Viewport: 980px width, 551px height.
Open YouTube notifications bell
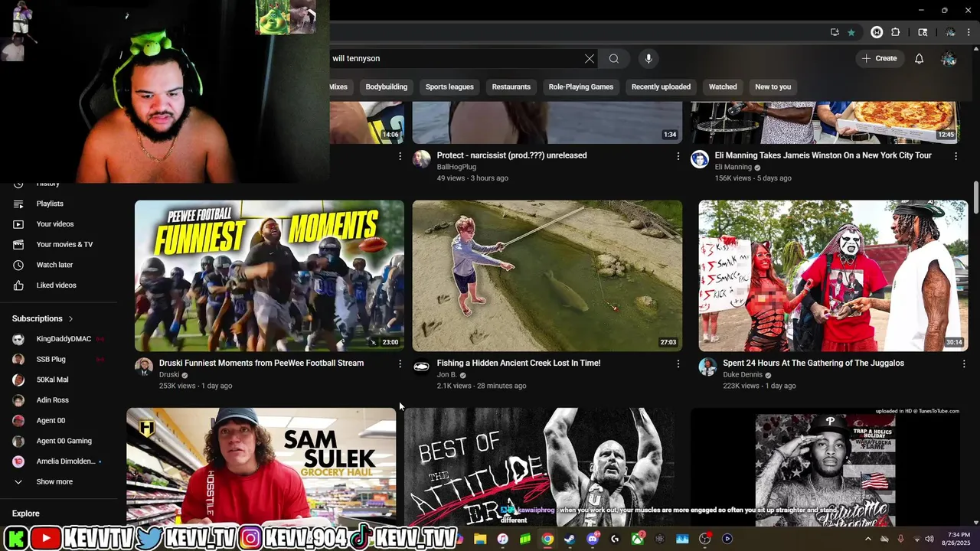point(920,58)
